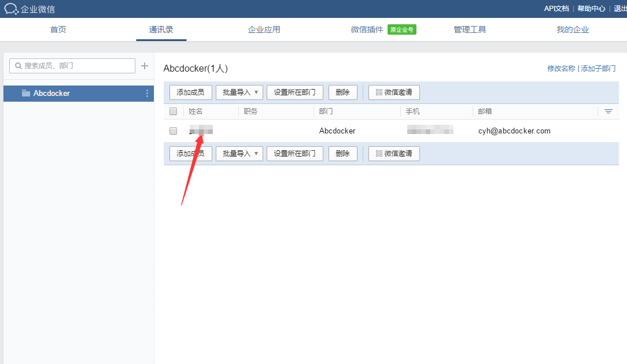Toggle the select-all checkbox in table header
Image resolution: width=627 pixels, height=364 pixels.
[x=173, y=112]
